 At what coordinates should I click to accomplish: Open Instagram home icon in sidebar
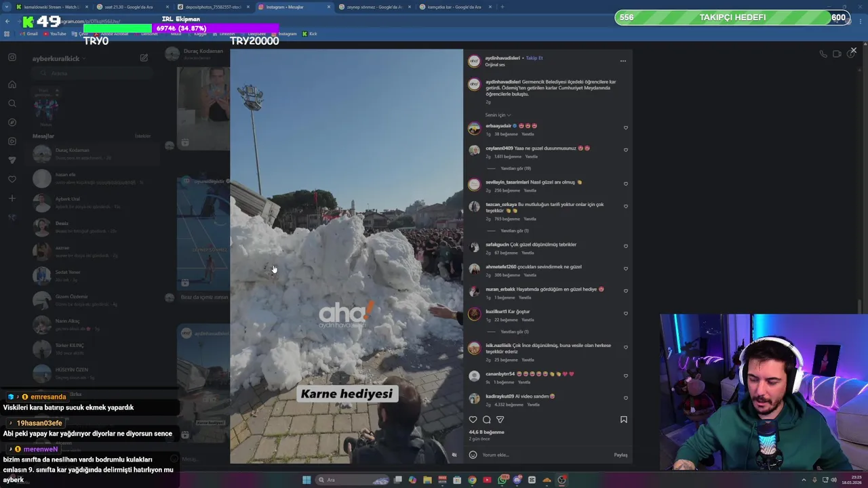(12, 85)
